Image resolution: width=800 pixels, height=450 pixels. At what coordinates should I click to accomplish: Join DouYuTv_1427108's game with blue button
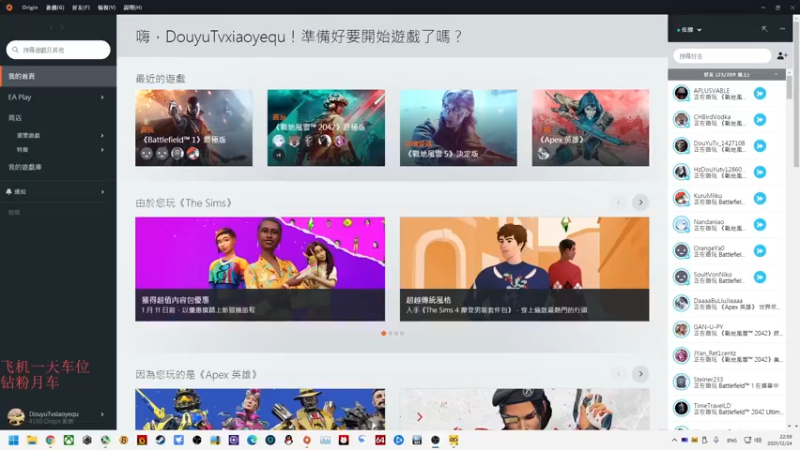tap(760, 146)
